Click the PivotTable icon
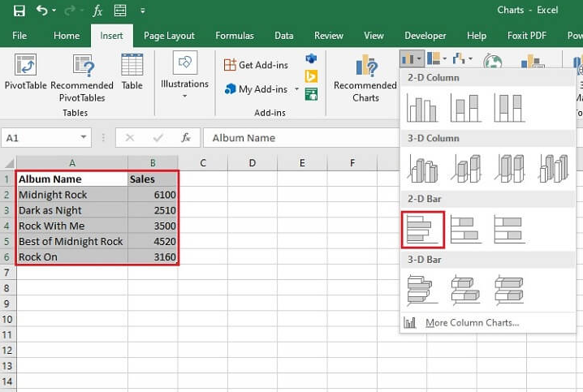 coord(25,67)
